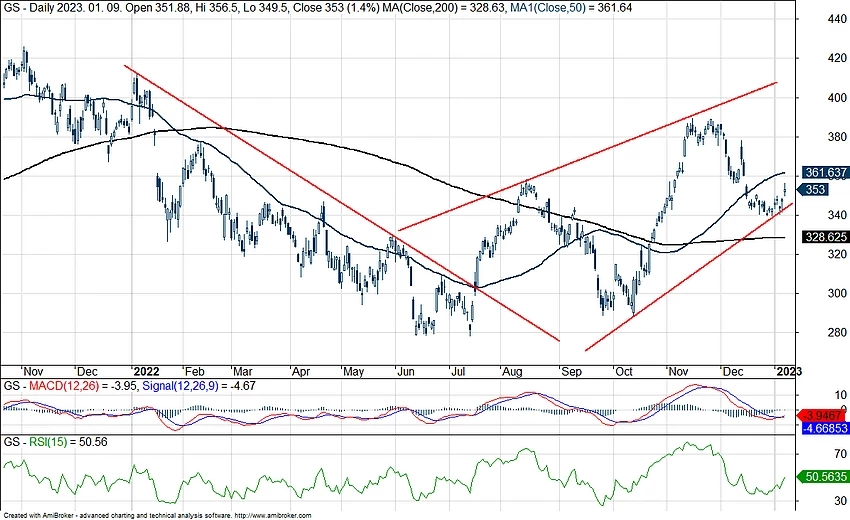Click the Oct month label on time axis
850x520 pixels.
(624, 371)
